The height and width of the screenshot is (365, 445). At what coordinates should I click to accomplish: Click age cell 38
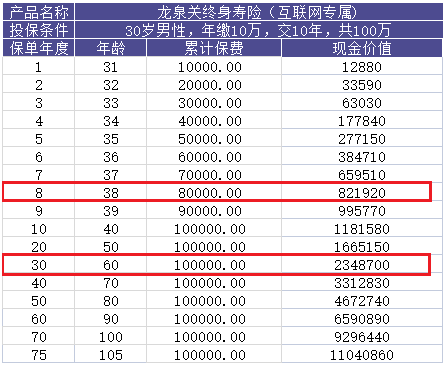pyautogui.click(x=111, y=193)
